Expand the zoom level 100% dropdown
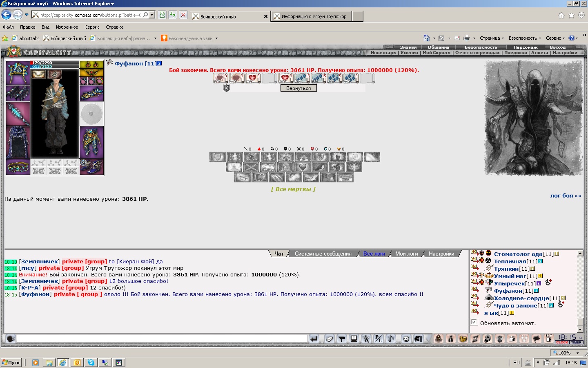The width and height of the screenshot is (588, 368). (x=577, y=353)
